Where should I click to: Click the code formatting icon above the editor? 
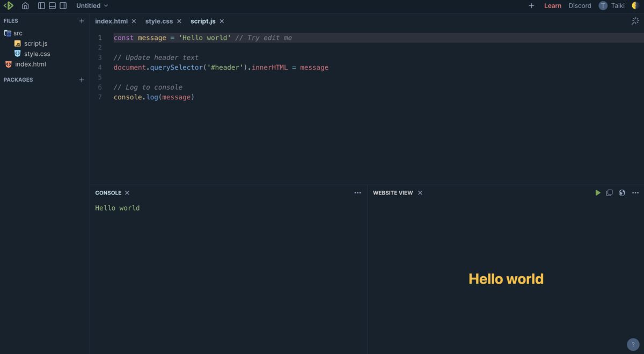click(x=635, y=21)
